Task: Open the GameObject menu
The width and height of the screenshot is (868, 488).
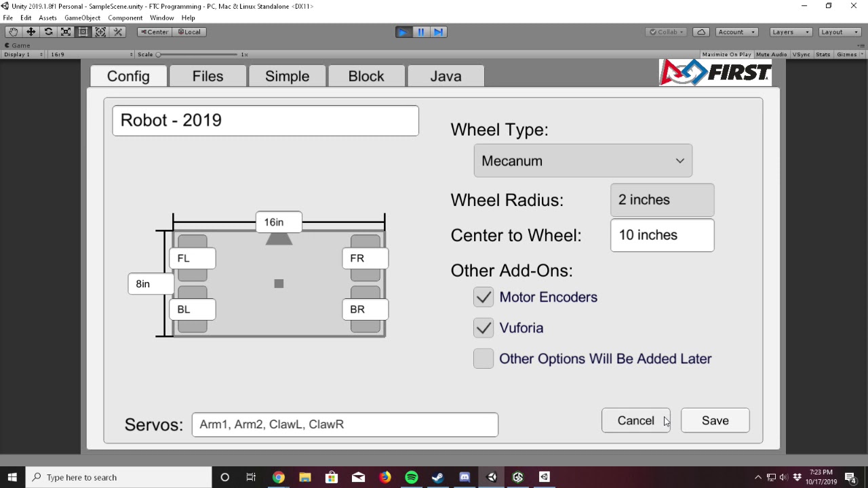Action: (82, 18)
